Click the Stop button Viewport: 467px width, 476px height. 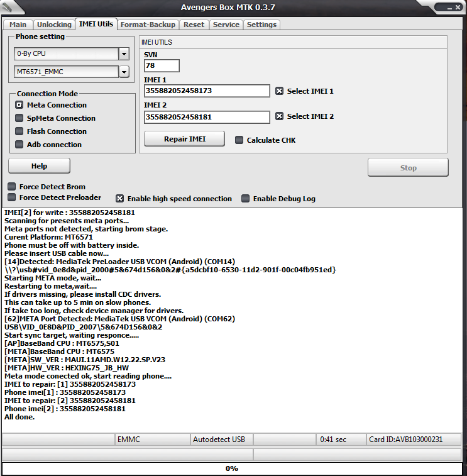point(408,167)
